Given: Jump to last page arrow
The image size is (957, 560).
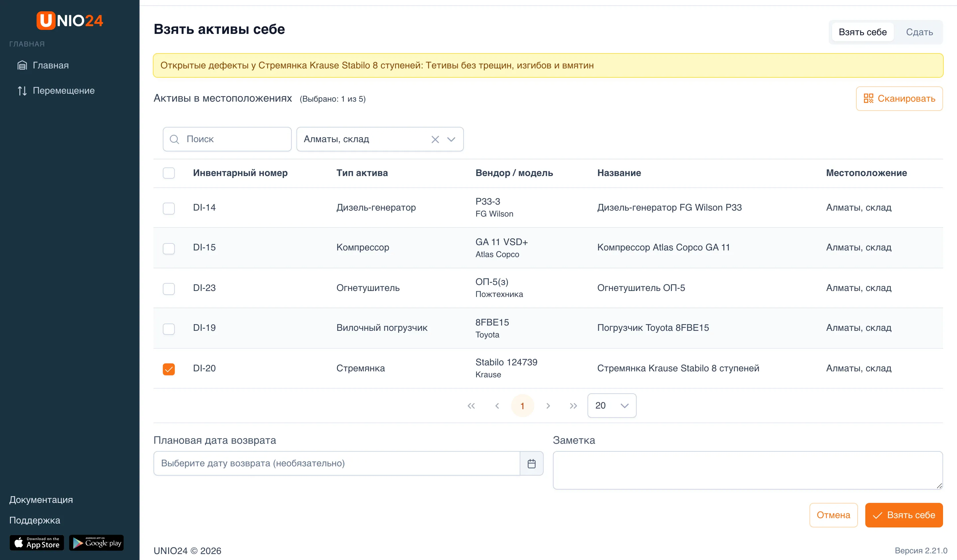Looking at the screenshot, I should click(x=574, y=406).
